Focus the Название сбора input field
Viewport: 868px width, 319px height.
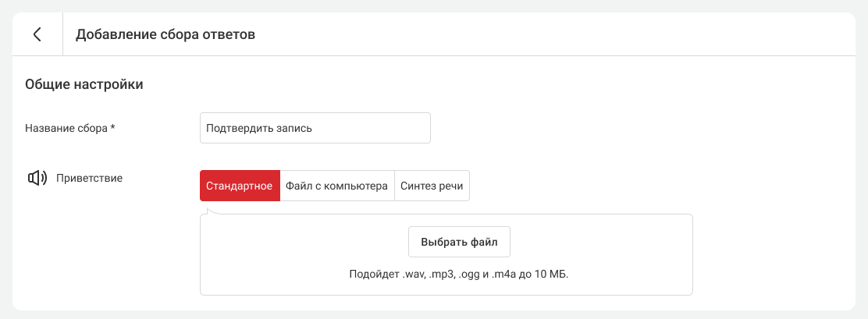(x=315, y=129)
